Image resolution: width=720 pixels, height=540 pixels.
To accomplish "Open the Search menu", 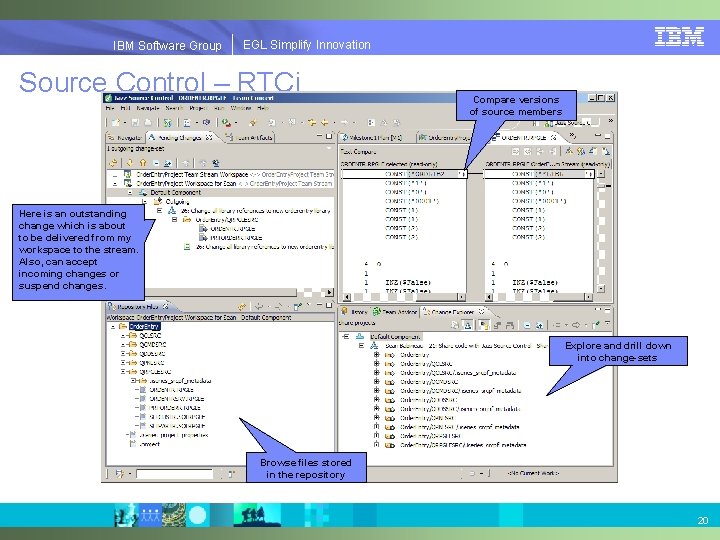I will 174,108.
